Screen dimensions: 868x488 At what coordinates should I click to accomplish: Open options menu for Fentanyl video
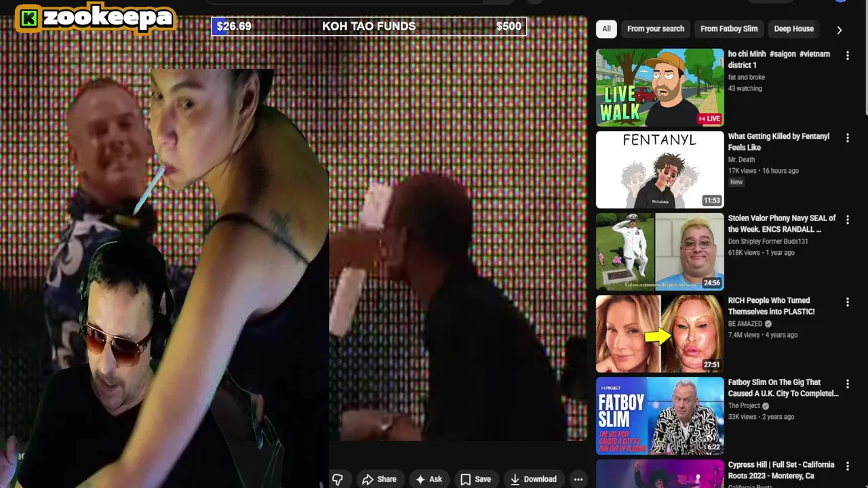point(847,138)
